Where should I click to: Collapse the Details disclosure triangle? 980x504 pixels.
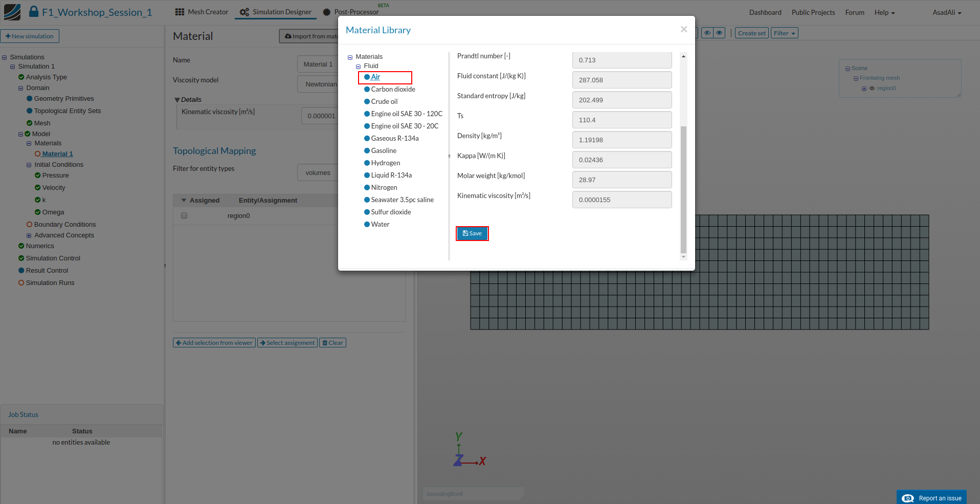(x=177, y=100)
